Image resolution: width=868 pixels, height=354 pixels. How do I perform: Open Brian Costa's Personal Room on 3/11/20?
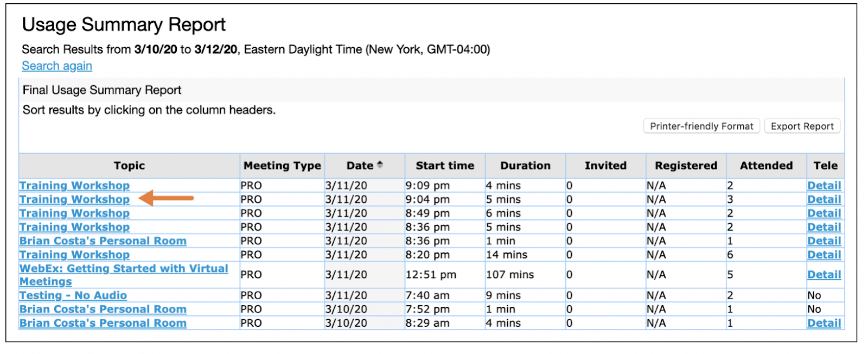(103, 241)
